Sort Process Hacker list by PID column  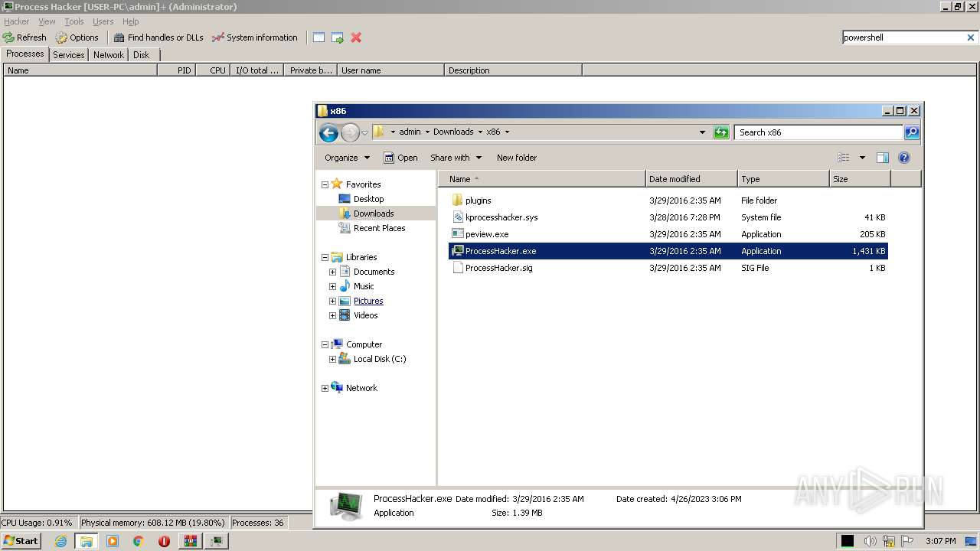pyautogui.click(x=176, y=70)
